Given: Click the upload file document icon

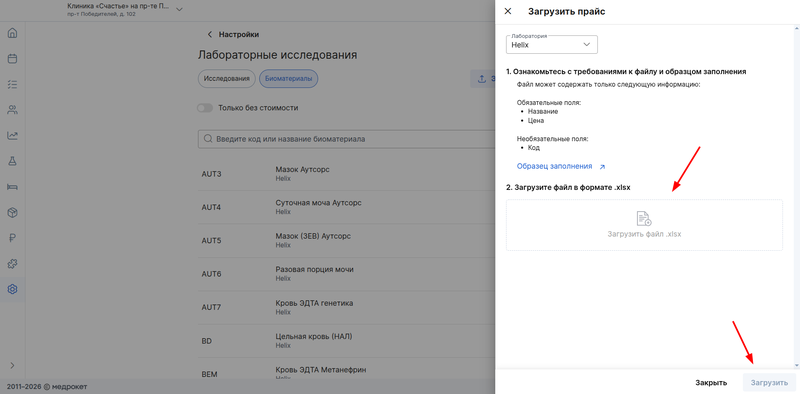Looking at the screenshot, I should click(x=644, y=218).
